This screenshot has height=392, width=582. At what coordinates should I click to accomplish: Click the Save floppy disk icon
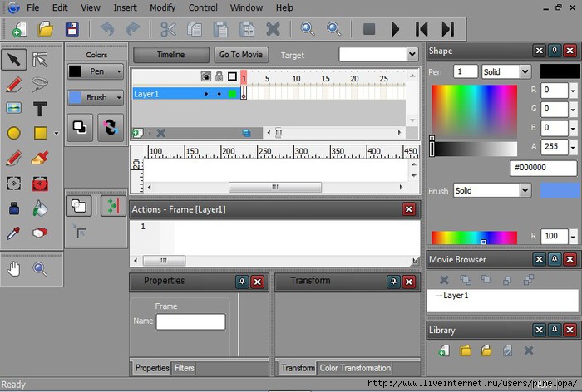coord(72,29)
